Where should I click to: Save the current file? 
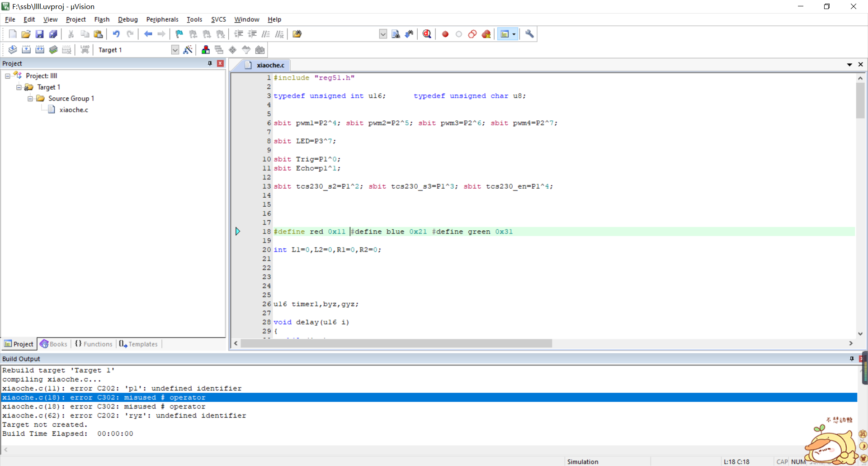point(40,34)
